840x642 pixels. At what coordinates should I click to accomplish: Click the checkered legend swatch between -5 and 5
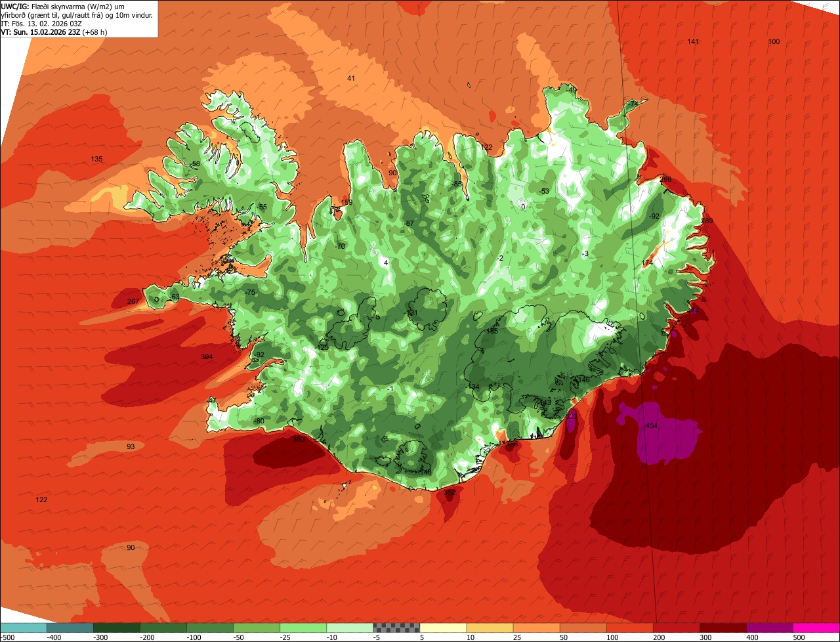coord(396,627)
